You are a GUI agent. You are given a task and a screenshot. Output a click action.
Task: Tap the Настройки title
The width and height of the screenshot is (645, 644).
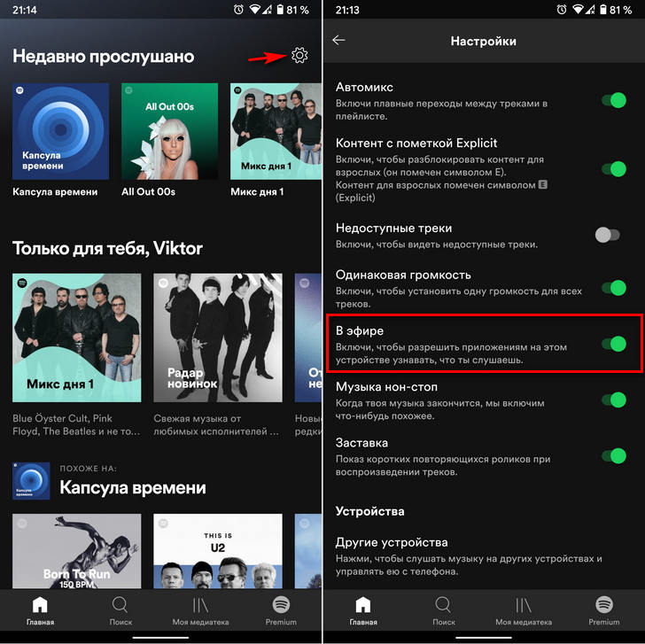coord(484,41)
